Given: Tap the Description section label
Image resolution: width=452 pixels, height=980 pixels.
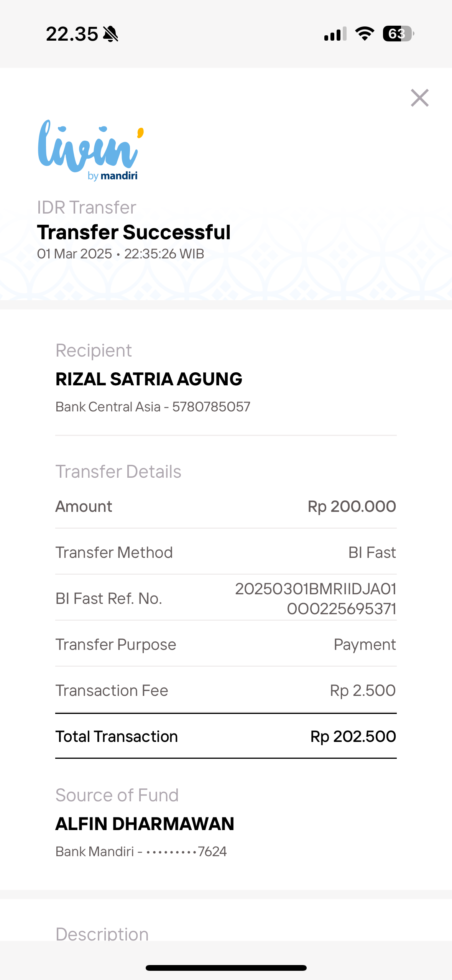Looking at the screenshot, I should click(102, 933).
